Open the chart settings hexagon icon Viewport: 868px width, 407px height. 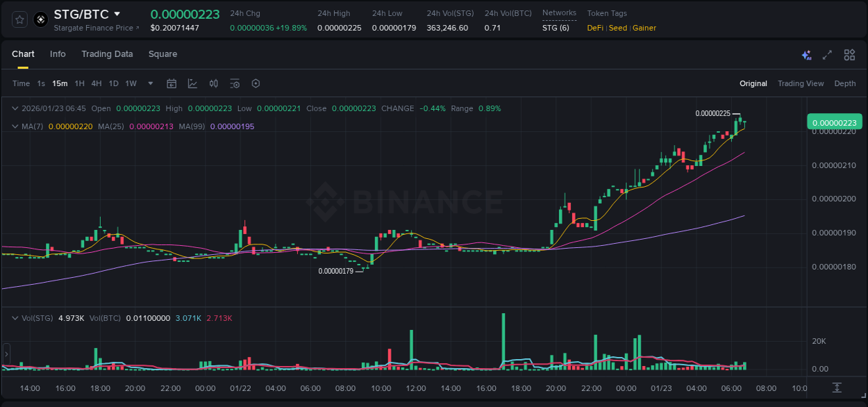256,83
